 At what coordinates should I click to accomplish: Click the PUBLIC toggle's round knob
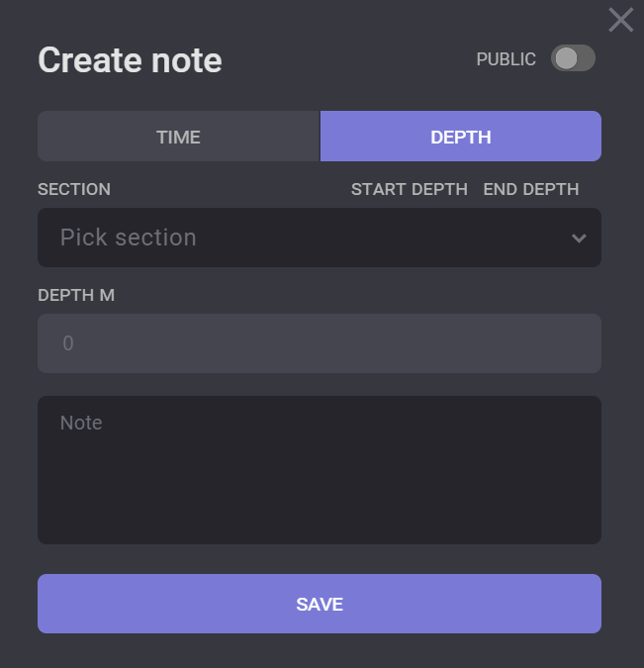click(566, 58)
